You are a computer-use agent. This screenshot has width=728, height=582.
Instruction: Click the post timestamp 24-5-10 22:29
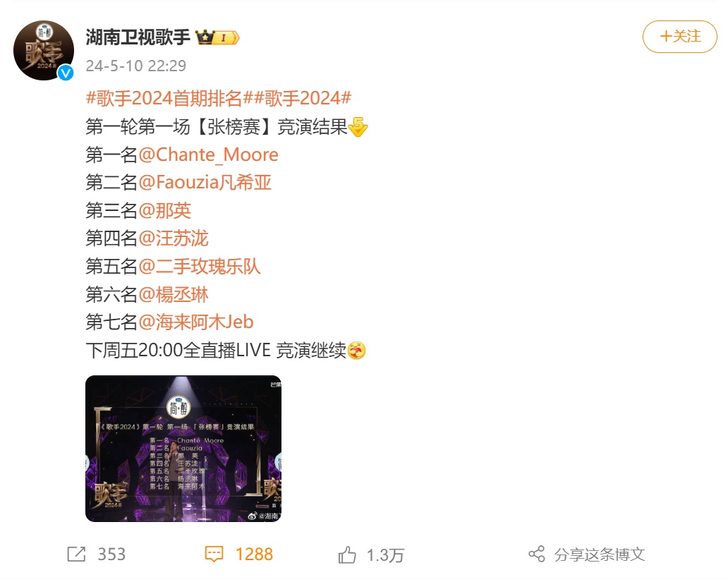point(136,66)
